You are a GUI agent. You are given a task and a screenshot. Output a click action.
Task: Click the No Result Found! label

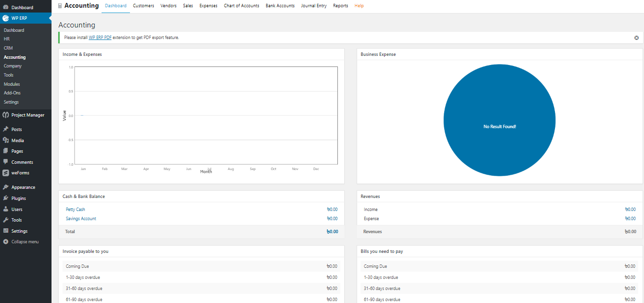click(x=500, y=126)
